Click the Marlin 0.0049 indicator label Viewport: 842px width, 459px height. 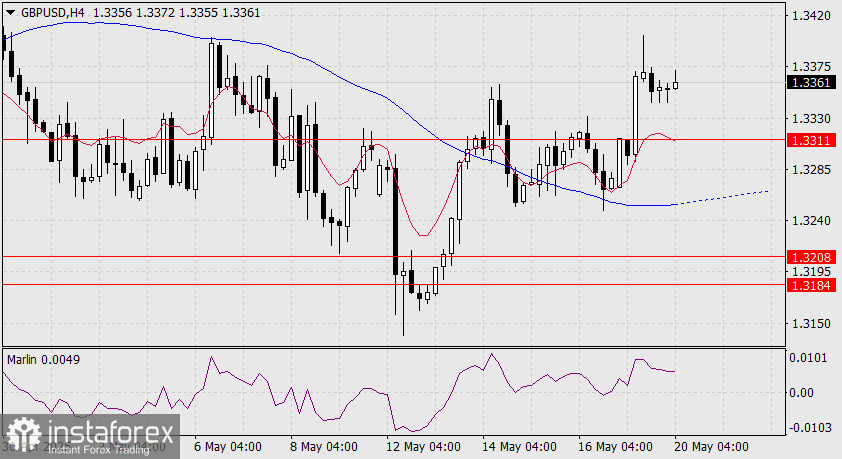[x=43, y=360]
